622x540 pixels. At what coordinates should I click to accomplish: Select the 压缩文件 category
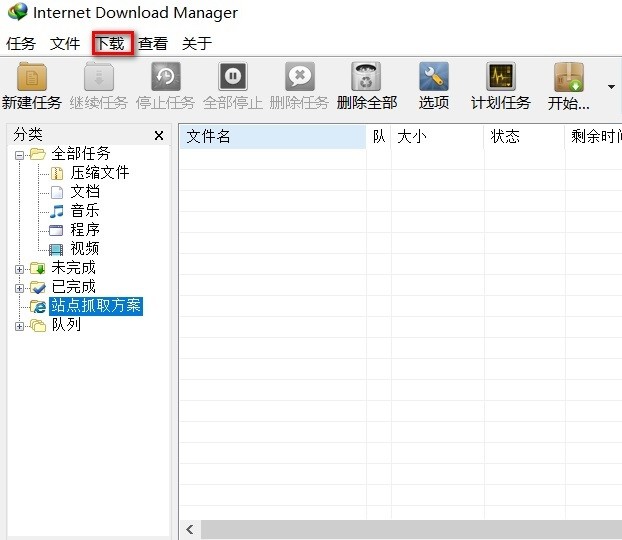[100, 173]
